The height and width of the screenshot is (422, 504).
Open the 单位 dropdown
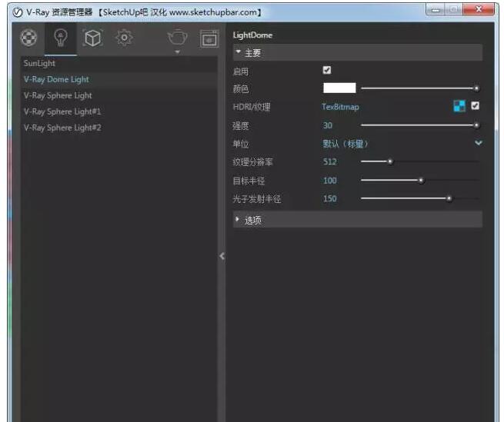pos(402,144)
